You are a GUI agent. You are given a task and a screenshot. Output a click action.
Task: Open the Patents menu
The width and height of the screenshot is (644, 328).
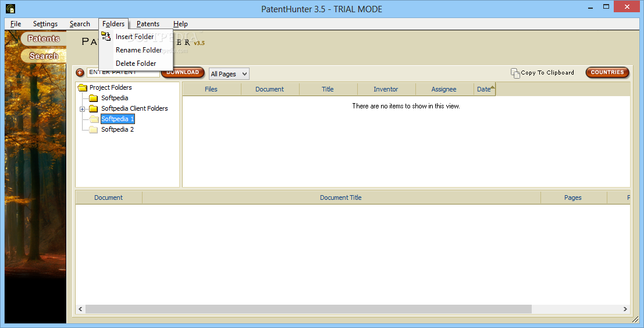click(148, 24)
